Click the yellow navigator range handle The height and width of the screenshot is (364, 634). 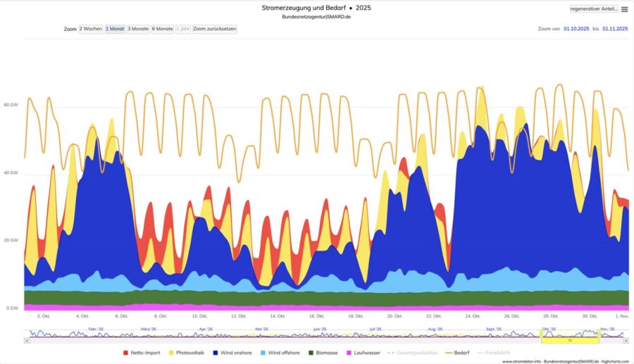coord(570,341)
